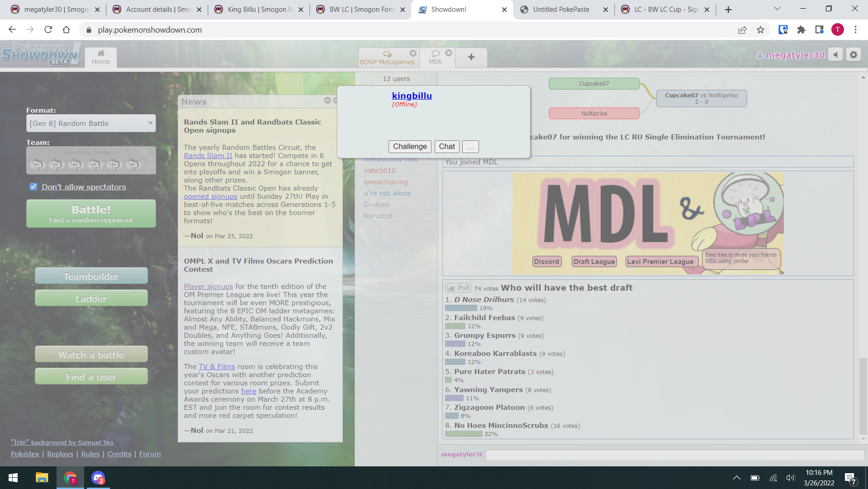Open the MDL Discord button
The image size is (868, 489).
click(546, 262)
